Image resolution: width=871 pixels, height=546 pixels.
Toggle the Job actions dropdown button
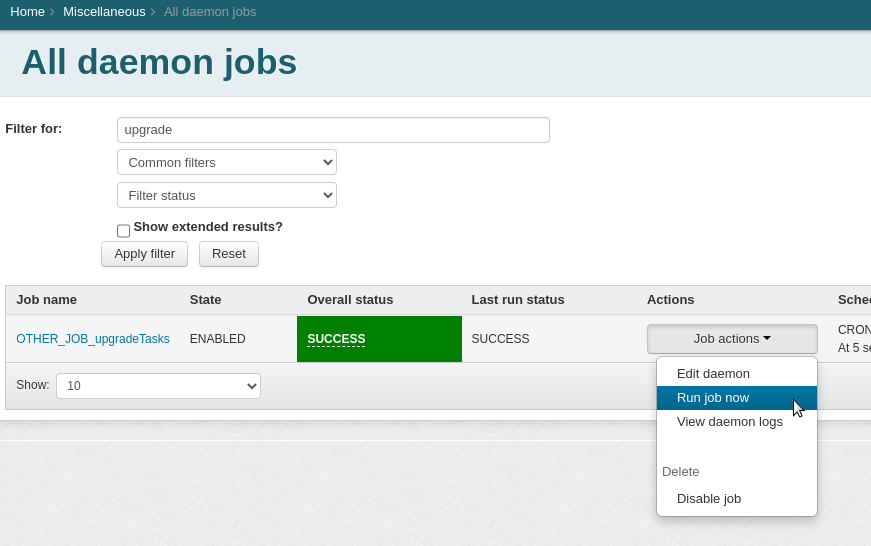coord(731,339)
